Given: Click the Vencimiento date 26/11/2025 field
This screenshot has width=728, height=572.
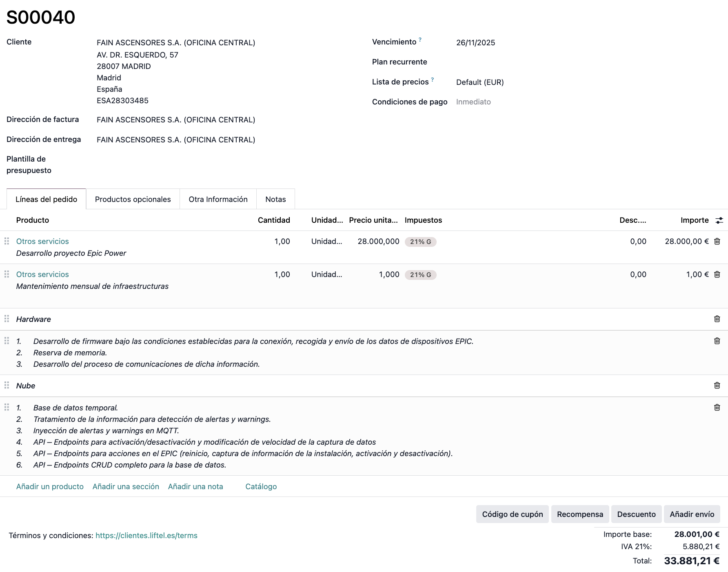Looking at the screenshot, I should (x=475, y=43).
